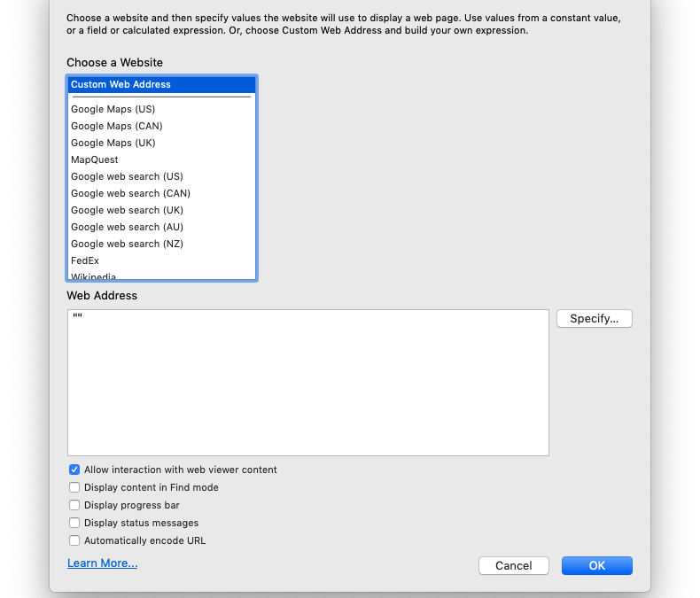Uncheck Allow interaction with web viewer content
This screenshot has width=700, height=598.
(x=74, y=470)
